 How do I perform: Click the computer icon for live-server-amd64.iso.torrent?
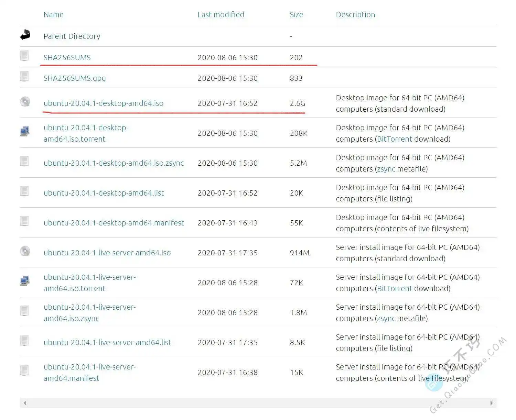(x=25, y=281)
